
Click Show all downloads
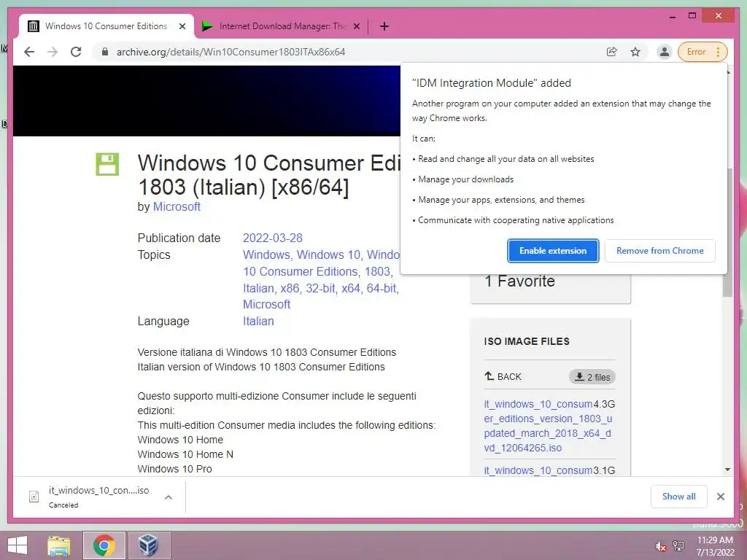tap(679, 497)
